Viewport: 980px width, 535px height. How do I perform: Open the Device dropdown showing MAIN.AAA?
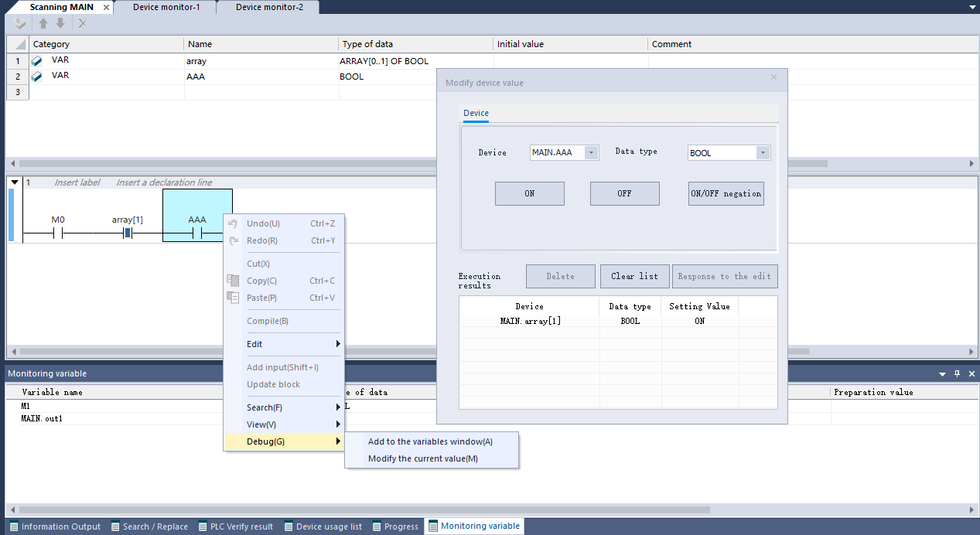(592, 153)
